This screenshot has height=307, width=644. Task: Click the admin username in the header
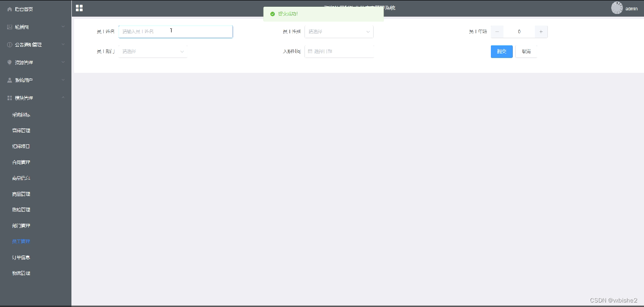tap(631, 9)
